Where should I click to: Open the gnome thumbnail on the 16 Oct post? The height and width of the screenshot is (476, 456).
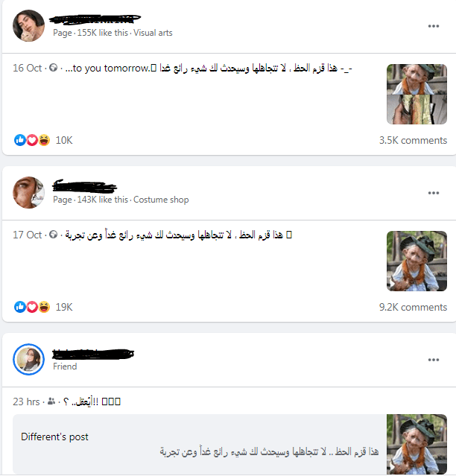[x=417, y=94]
